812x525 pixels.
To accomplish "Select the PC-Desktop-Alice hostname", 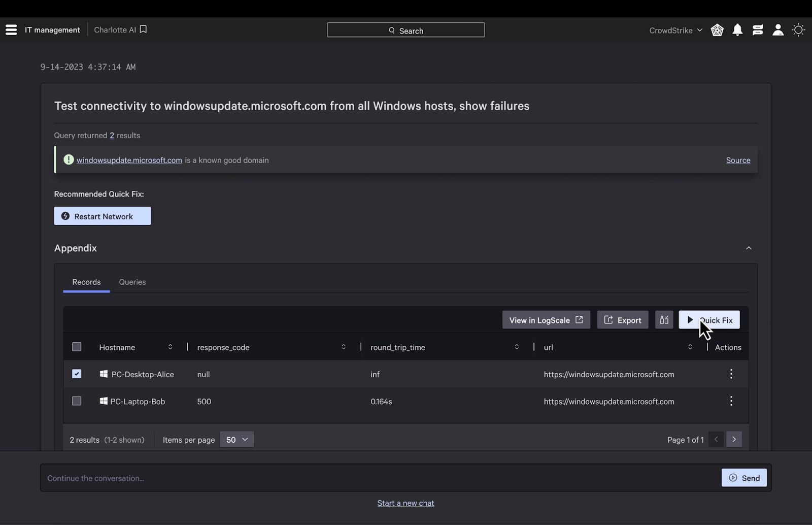I will pos(143,374).
